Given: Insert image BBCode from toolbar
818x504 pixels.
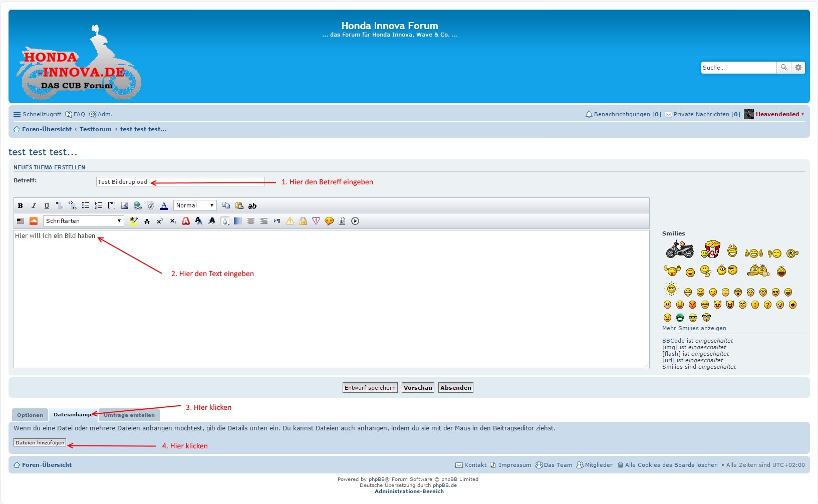Looking at the screenshot, I should (125, 206).
